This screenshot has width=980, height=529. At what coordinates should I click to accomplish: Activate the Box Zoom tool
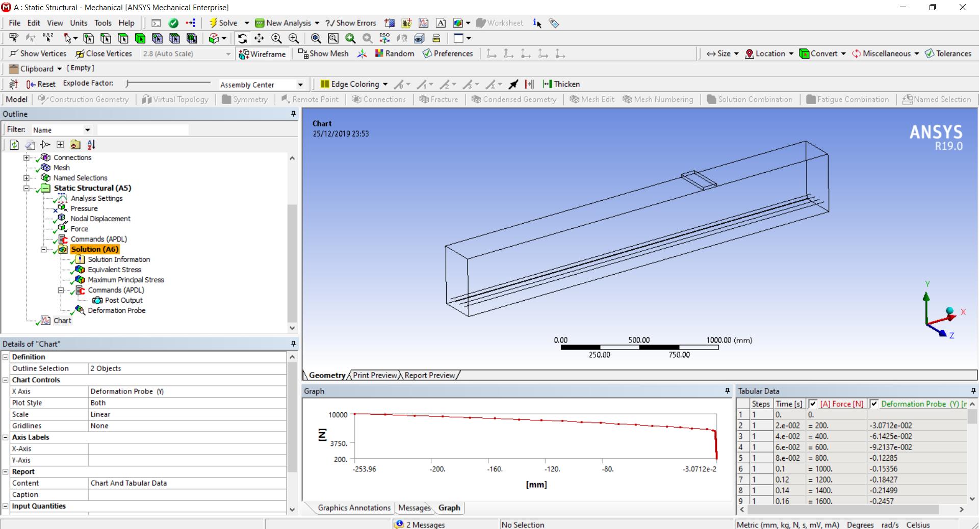[x=294, y=38]
